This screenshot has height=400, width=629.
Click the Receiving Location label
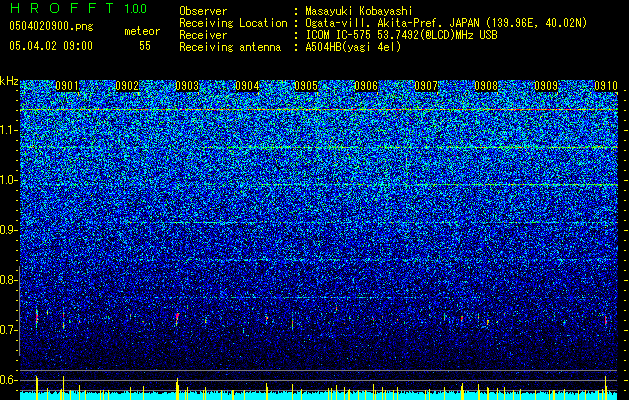pyautogui.click(x=233, y=23)
